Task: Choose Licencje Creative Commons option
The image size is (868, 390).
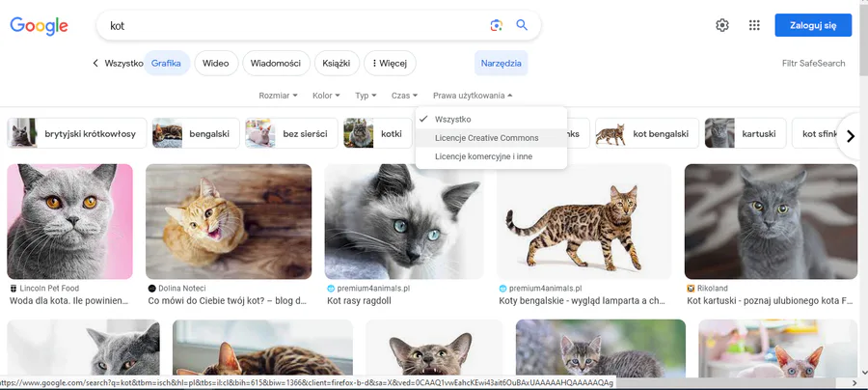Action: click(x=486, y=138)
